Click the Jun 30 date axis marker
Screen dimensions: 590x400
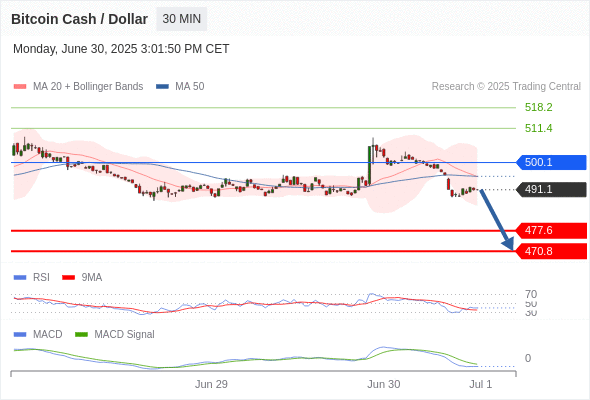383,384
